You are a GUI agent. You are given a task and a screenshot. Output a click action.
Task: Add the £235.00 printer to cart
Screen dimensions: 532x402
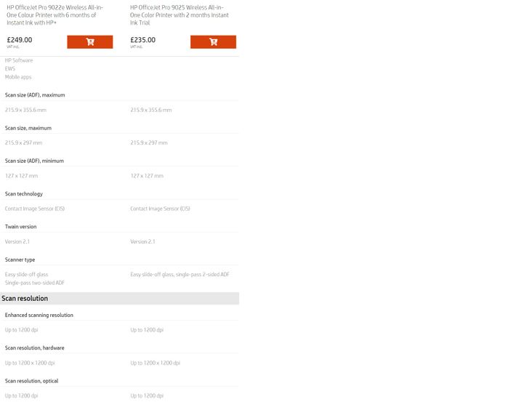point(213,41)
